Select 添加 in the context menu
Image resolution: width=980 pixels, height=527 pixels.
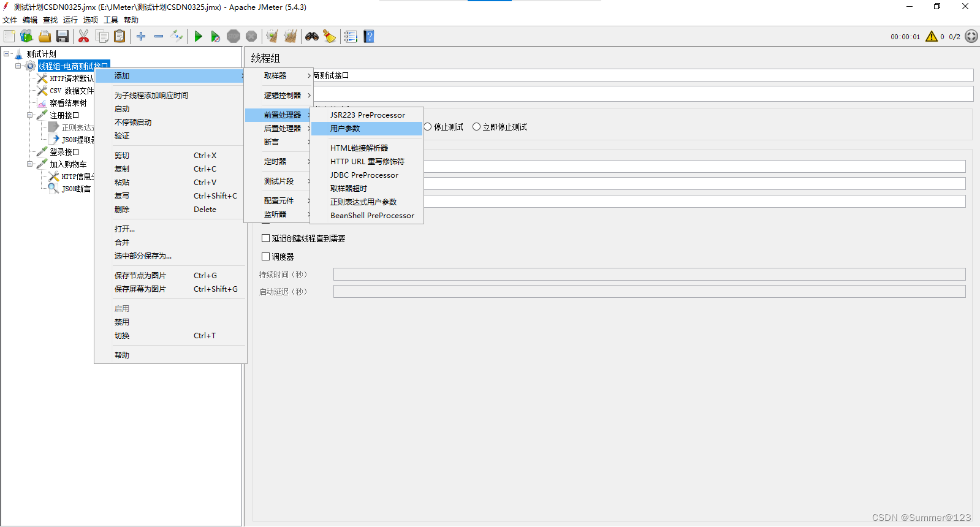[x=170, y=75]
